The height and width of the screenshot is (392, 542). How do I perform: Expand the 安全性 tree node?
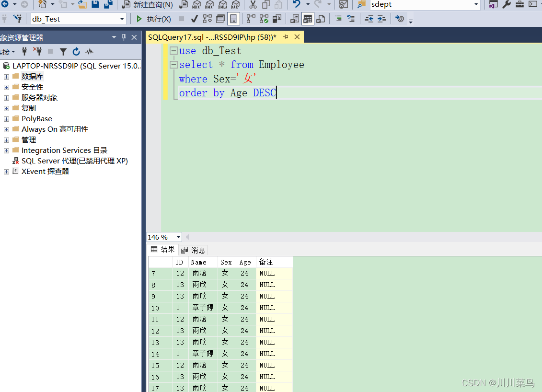6,87
